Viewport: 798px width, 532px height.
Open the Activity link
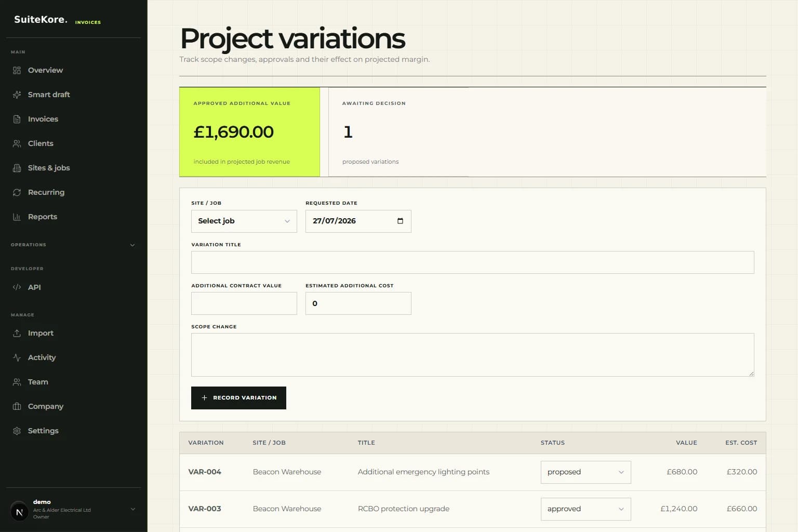(73, 357)
